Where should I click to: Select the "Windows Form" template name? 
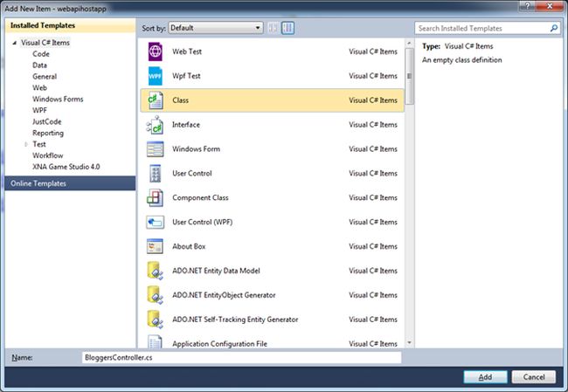coord(196,149)
